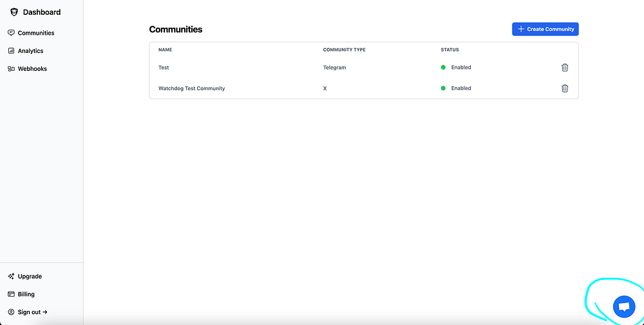The height and width of the screenshot is (325, 644).
Task: Click the Telegram community type cell
Action: [334, 68]
